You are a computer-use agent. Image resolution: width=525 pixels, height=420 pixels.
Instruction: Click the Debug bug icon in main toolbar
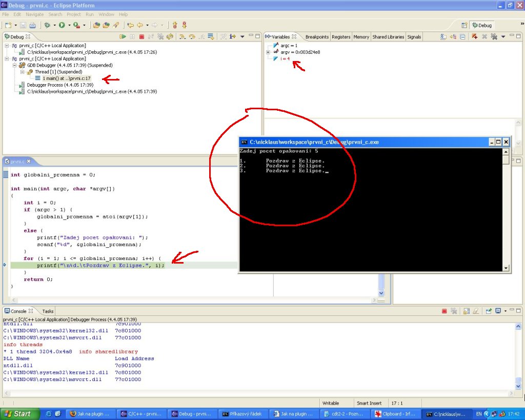coord(48,25)
